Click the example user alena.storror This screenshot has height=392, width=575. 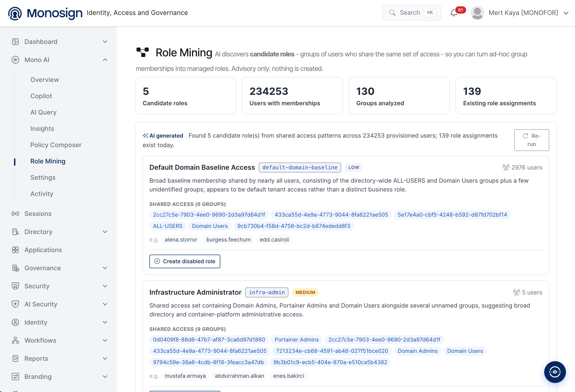[181, 239]
